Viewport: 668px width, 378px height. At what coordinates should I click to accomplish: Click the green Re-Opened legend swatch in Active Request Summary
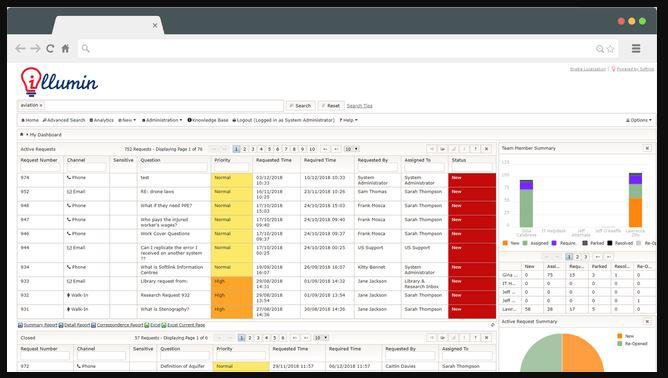[x=619, y=343]
